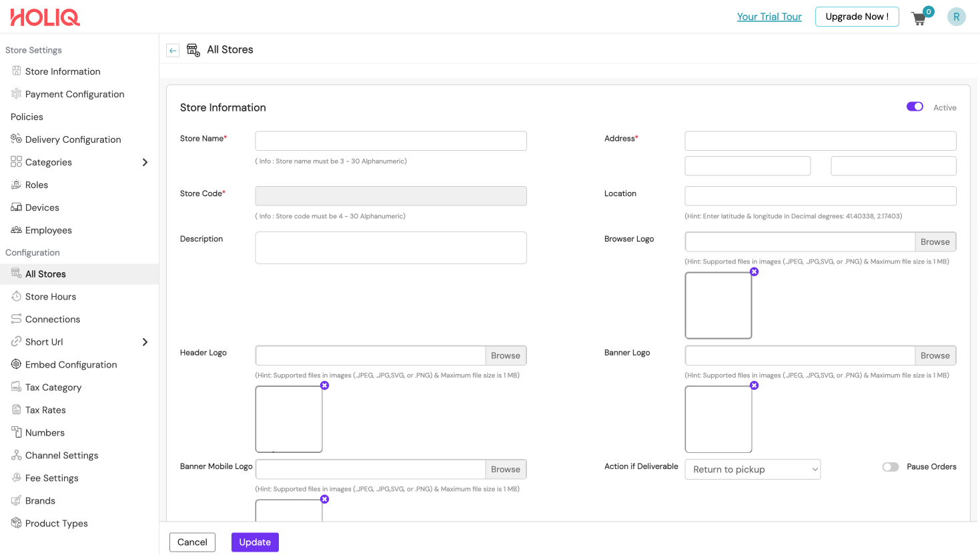This screenshot has width=980, height=555.
Task: Expand the Short Url submenu
Action: point(145,342)
